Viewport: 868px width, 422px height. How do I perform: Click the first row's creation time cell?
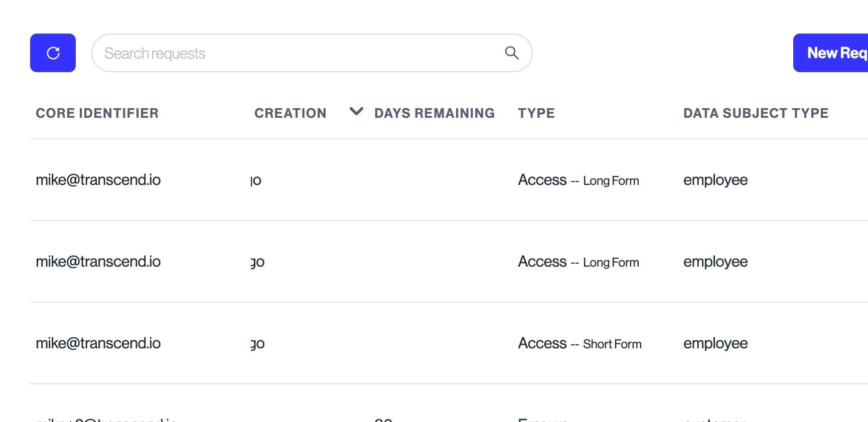tap(256, 180)
